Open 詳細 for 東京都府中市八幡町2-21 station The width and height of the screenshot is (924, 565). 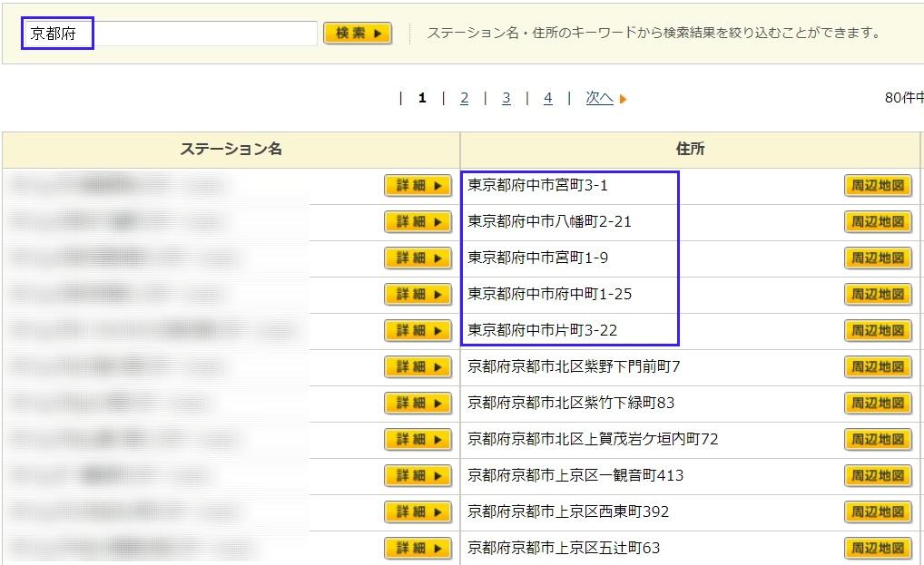[418, 222]
